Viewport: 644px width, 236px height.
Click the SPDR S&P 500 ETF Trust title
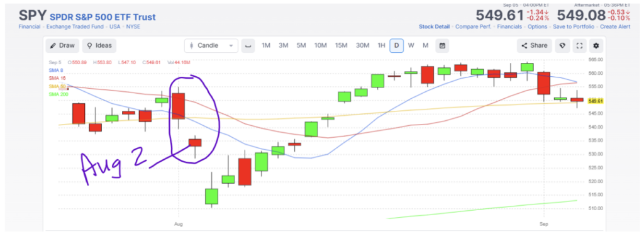tap(103, 17)
